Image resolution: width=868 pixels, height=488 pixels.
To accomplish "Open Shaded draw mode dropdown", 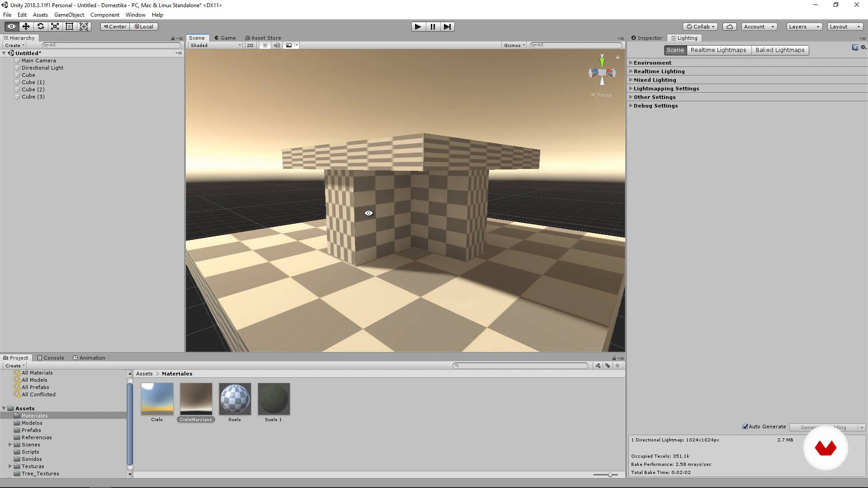I will (x=216, y=45).
